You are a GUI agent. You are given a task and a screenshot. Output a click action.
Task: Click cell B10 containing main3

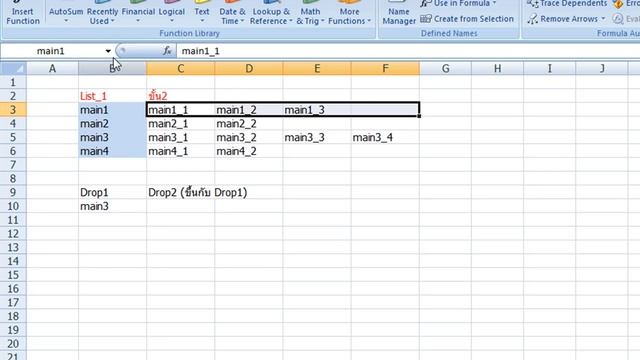click(x=112, y=206)
